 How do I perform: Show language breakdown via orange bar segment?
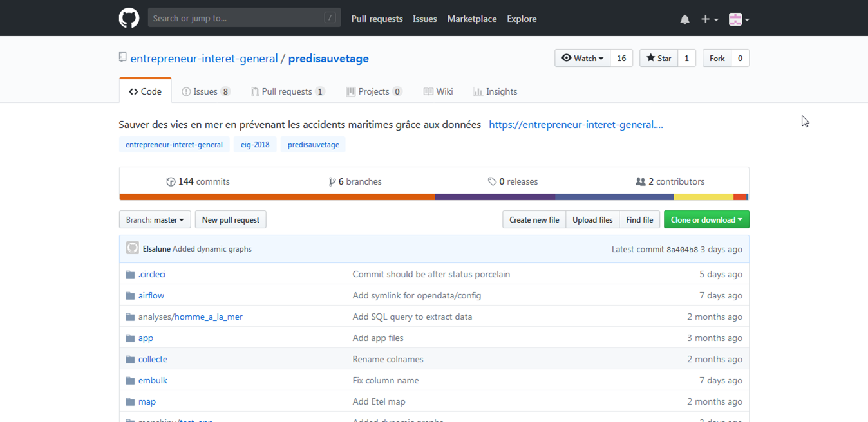coord(277,197)
